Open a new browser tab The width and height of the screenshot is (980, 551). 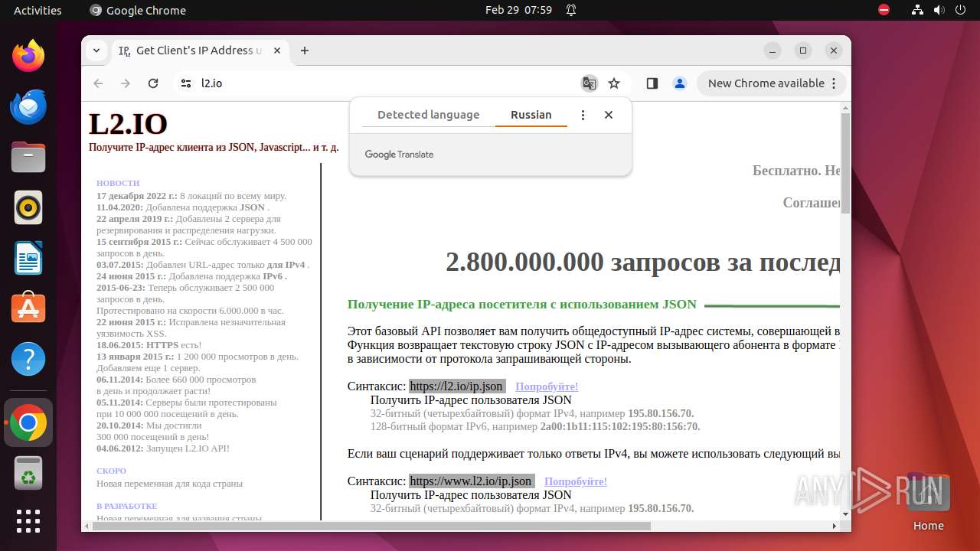click(305, 51)
